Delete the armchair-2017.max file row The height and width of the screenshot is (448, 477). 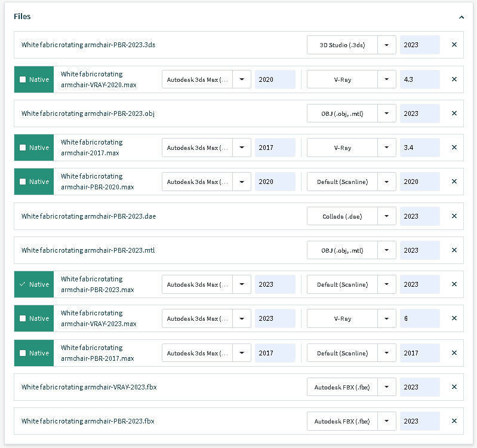coord(454,148)
